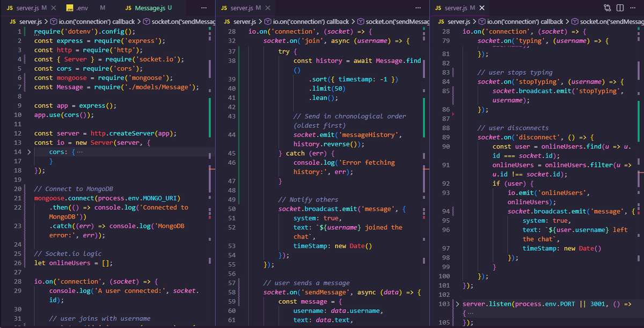The height and width of the screenshot is (328, 644).
Task: Open socket.on('sendMessag… breadcrumb in first group
Action: pos(179,21)
